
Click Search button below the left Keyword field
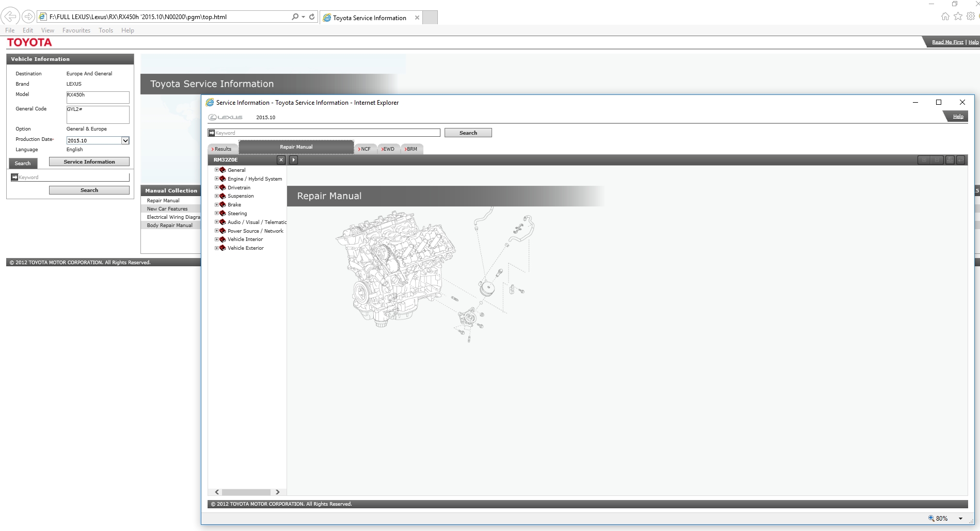pyautogui.click(x=89, y=190)
